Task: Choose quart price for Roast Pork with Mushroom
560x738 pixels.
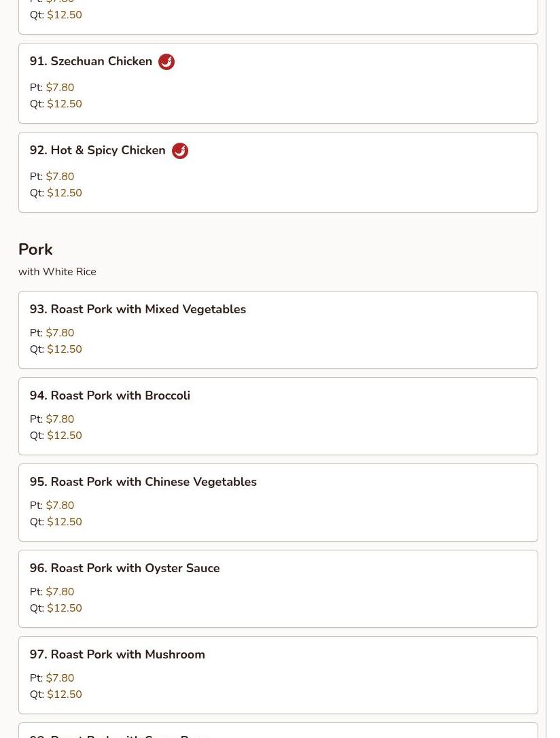Action: (65, 695)
